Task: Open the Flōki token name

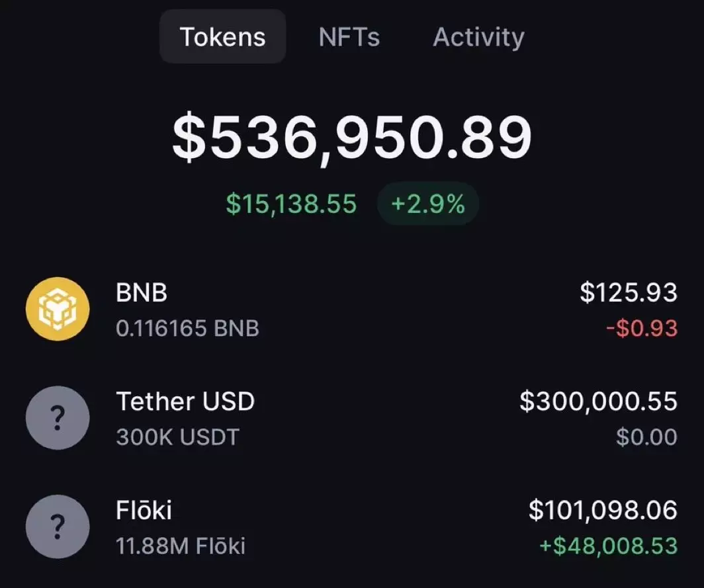Action: tap(144, 510)
